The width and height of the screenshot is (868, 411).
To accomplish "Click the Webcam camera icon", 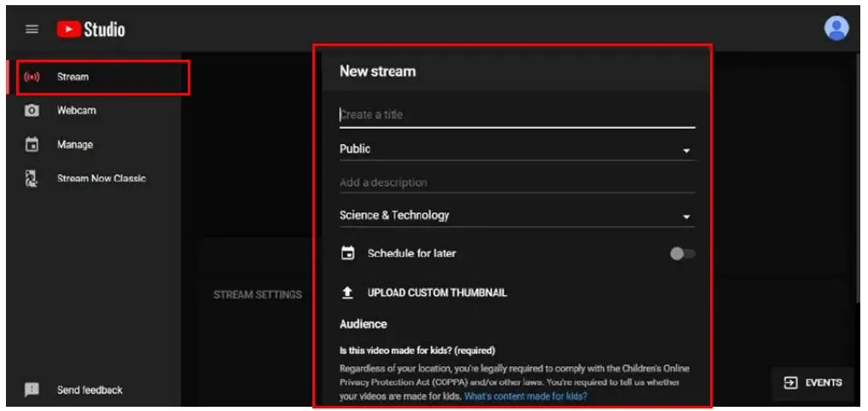I will pos(32,111).
